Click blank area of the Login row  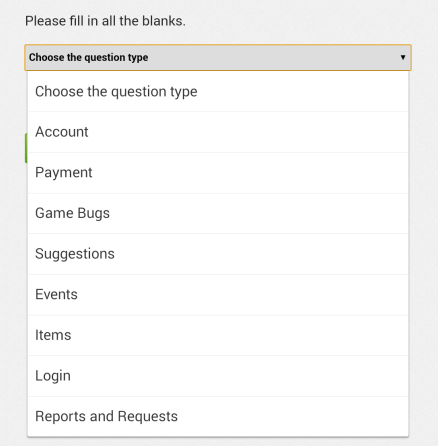[238, 376]
